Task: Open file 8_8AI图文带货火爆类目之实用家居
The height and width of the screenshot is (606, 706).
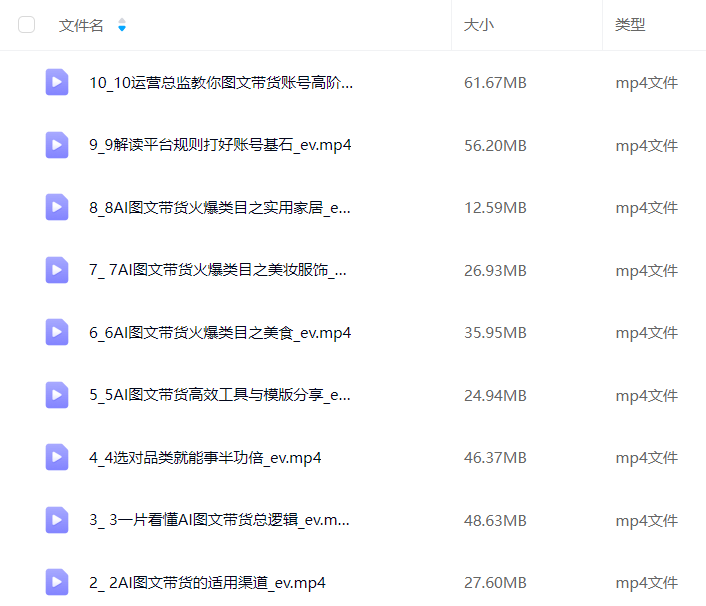Action: pyautogui.click(x=219, y=208)
